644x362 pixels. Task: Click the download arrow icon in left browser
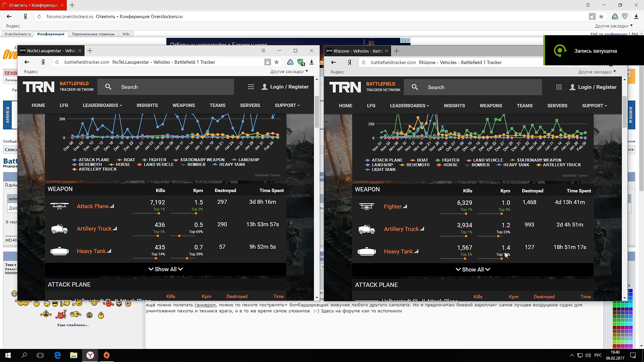coord(312,62)
